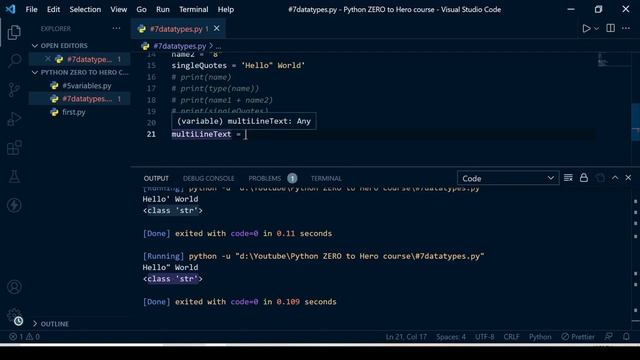Select language mode Python in status bar
The height and width of the screenshot is (360, 640).
coord(540,337)
